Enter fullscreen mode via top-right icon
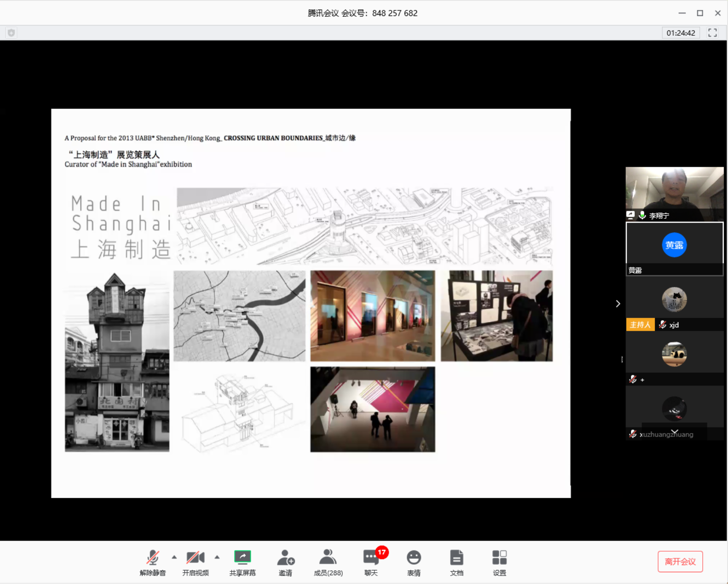 pyautogui.click(x=712, y=33)
